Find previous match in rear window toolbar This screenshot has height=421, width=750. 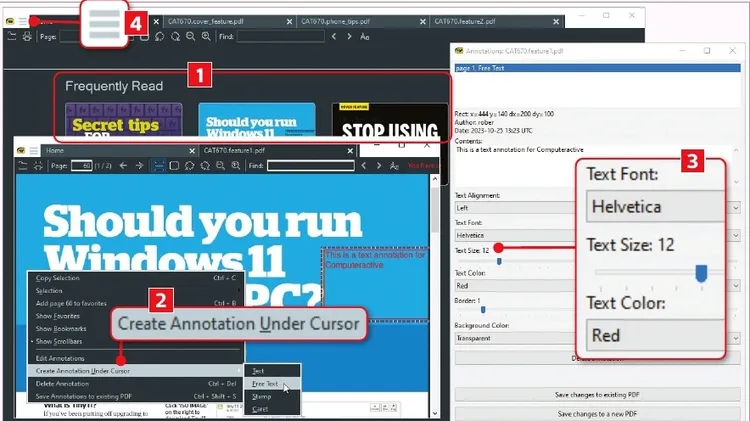tap(334, 36)
